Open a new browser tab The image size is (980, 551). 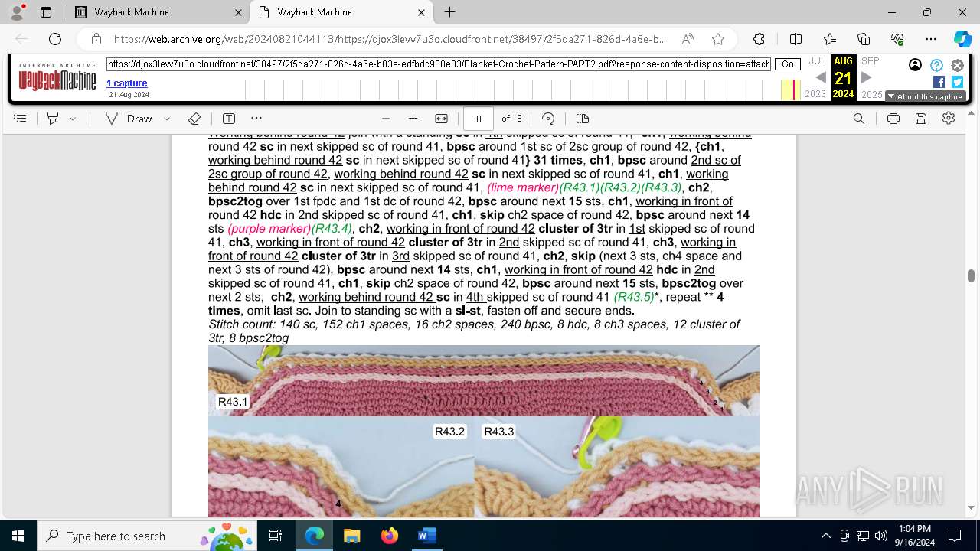click(449, 12)
